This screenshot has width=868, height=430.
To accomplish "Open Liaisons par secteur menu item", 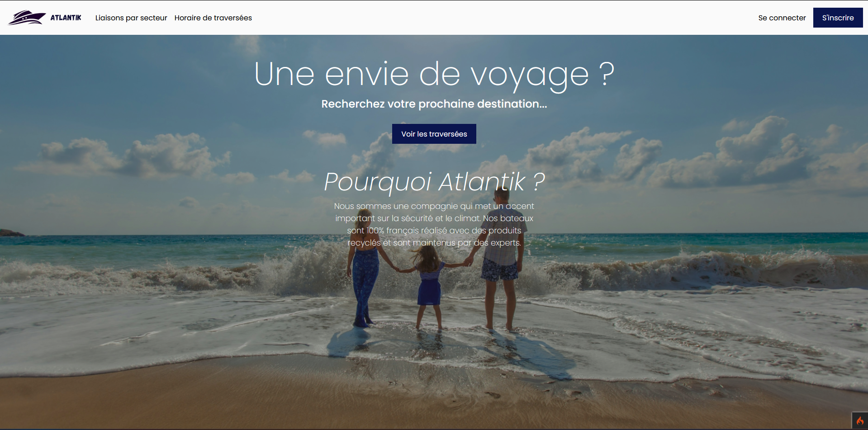I will (131, 18).
